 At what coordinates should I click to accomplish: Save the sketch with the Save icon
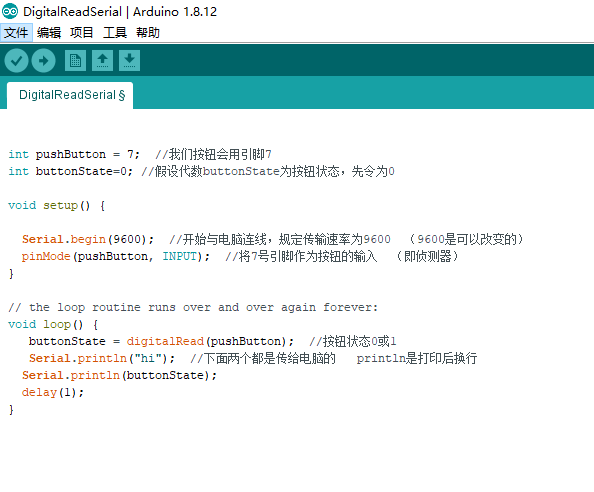click(130, 61)
